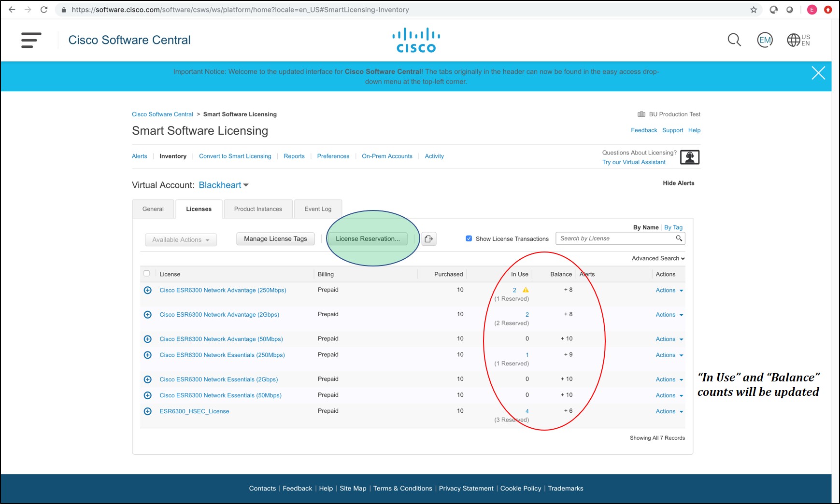Click Hide Alerts

point(679,183)
